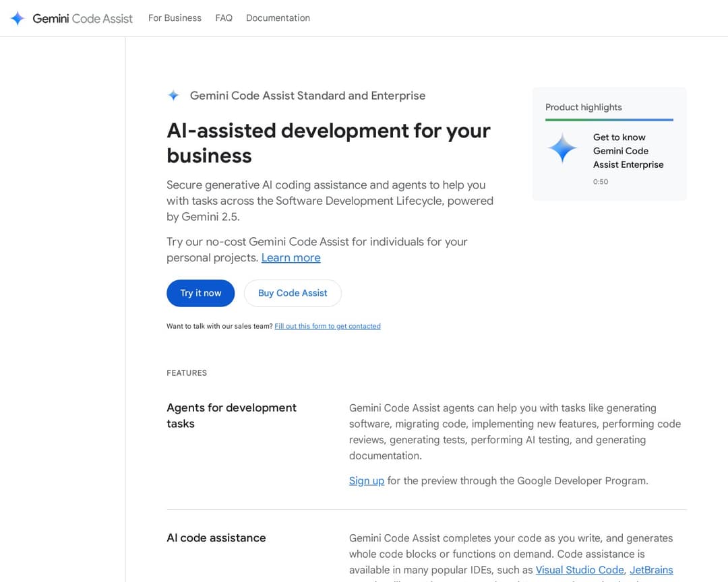Click the 0:50 video duration text
This screenshot has width=728, height=582.
[601, 182]
